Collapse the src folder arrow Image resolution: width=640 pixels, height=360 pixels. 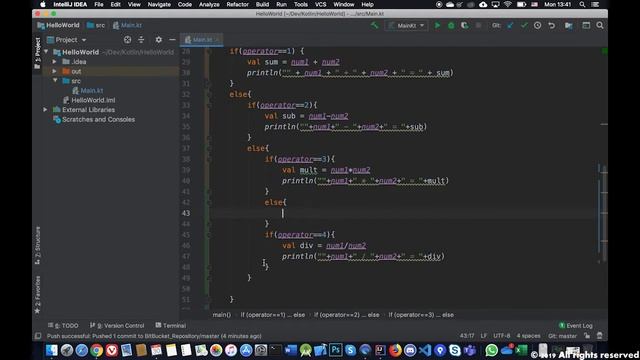[x=55, y=81]
